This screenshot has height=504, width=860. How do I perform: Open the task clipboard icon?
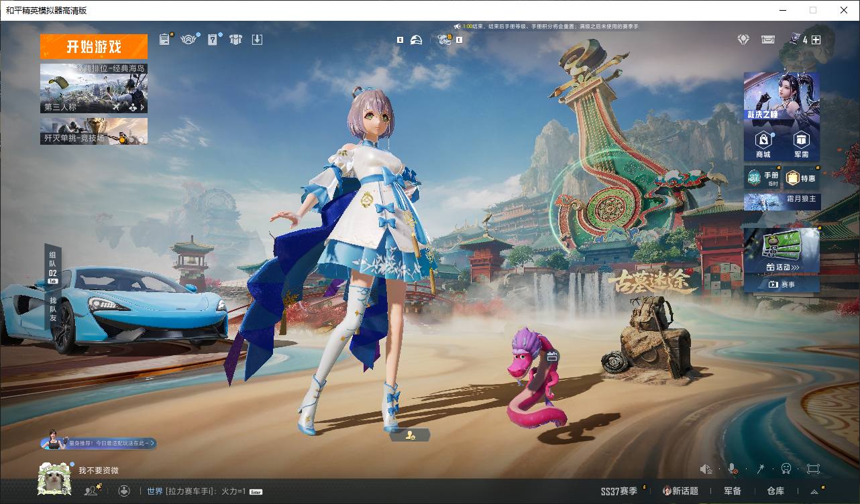click(x=165, y=40)
